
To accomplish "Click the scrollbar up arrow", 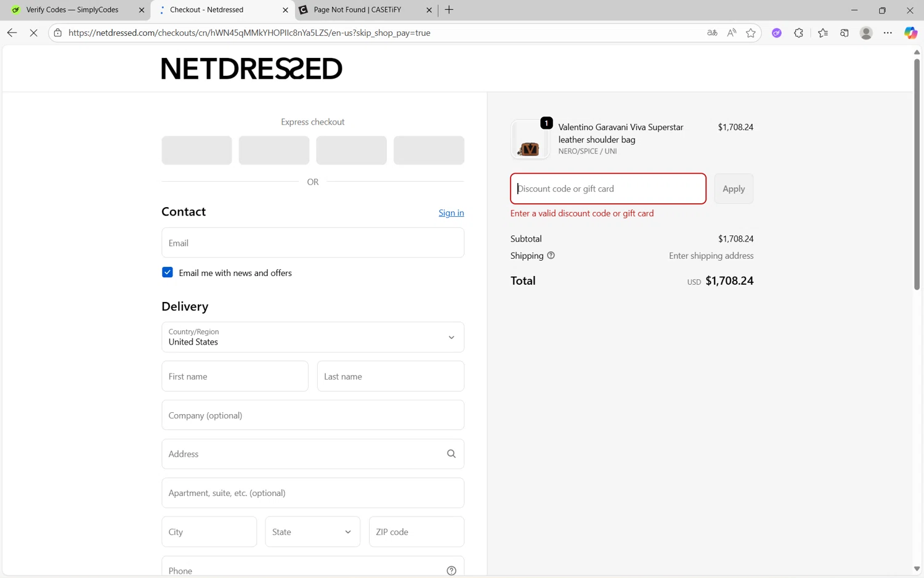I will click(x=917, y=52).
